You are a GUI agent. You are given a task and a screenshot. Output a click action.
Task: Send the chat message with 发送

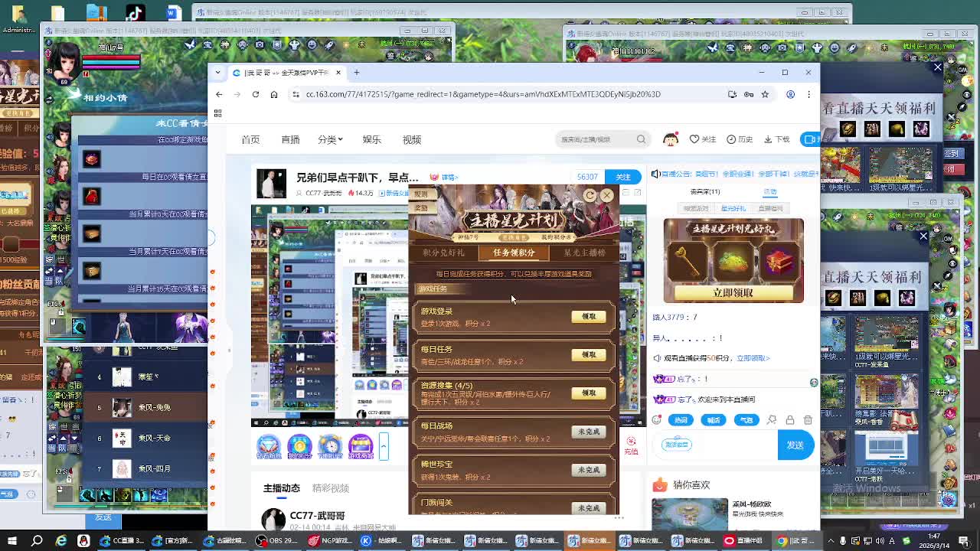795,445
